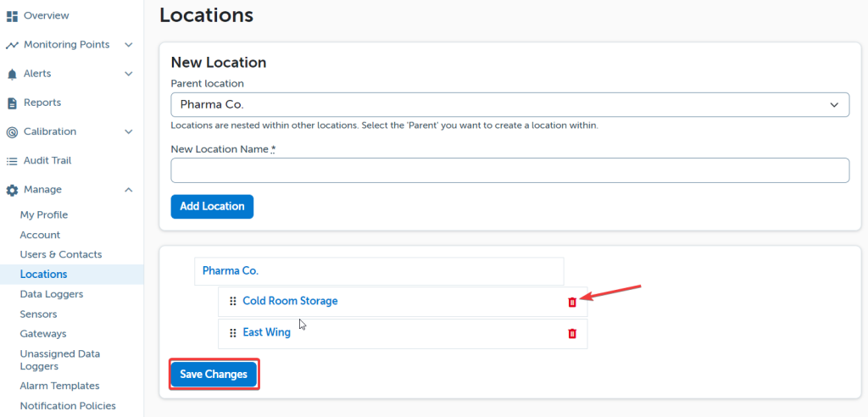Screen dimensions: 868x417
Task: Go to Data Loggers page
Action: pyautogui.click(x=52, y=294)
